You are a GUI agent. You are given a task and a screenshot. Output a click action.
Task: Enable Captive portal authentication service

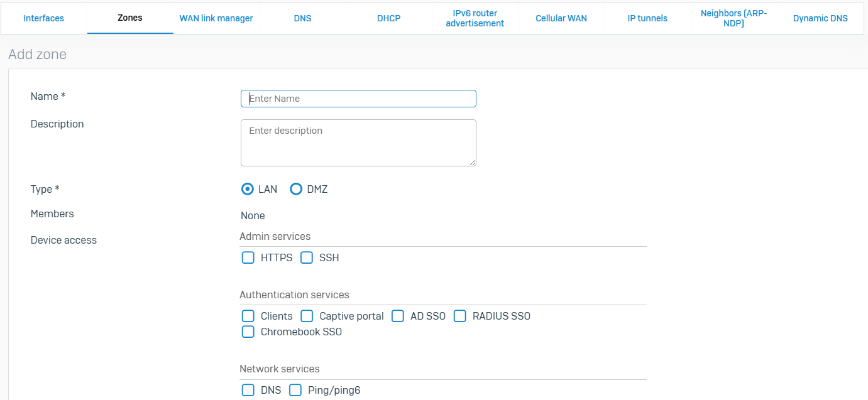point(307,316)
